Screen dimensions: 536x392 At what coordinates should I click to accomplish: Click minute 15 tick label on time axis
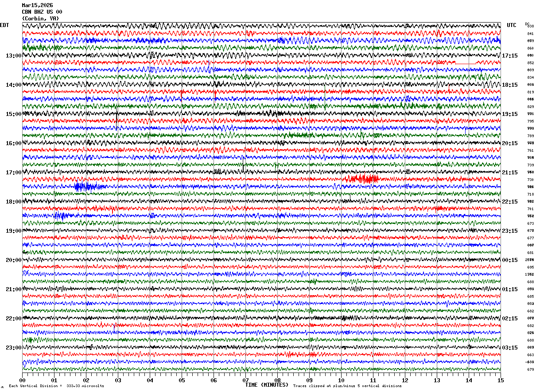501,380
